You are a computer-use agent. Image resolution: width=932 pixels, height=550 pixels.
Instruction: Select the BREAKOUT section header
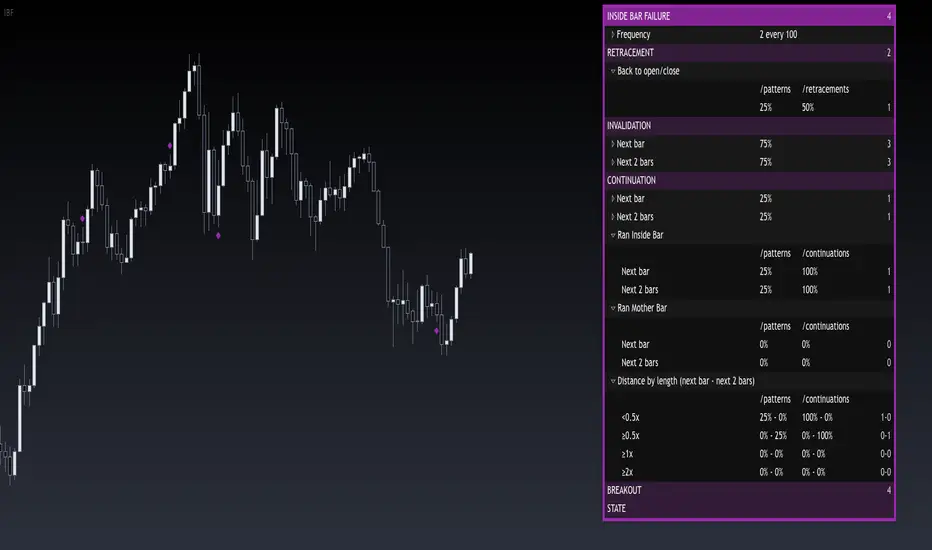(749, 490)
